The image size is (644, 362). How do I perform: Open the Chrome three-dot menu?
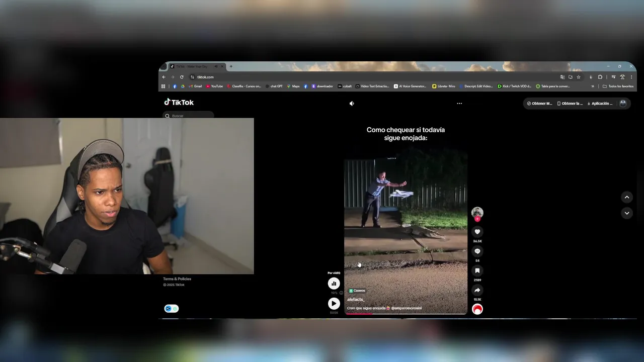(x=631, y=77)
